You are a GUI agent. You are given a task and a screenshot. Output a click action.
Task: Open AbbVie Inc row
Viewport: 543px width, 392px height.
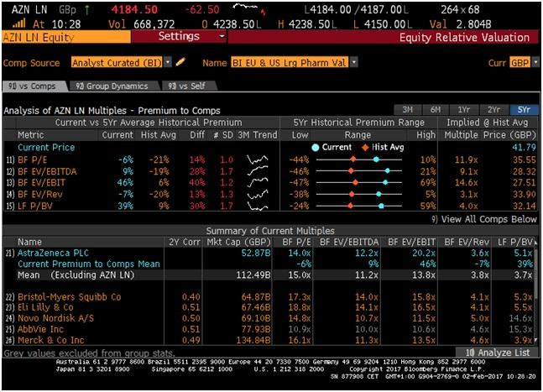[270, 329]
